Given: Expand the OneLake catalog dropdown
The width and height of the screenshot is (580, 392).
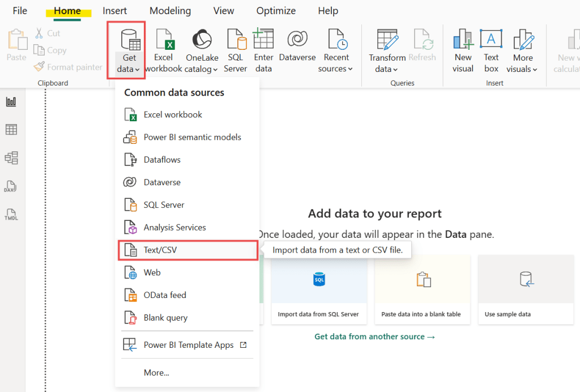Looking at the screenshot, I should (x=202, y=69).
